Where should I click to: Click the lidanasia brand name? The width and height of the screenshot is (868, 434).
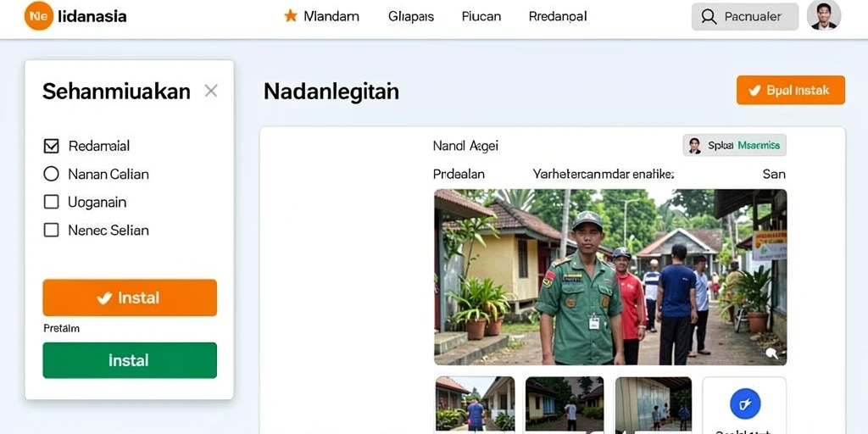pos(92,17)
